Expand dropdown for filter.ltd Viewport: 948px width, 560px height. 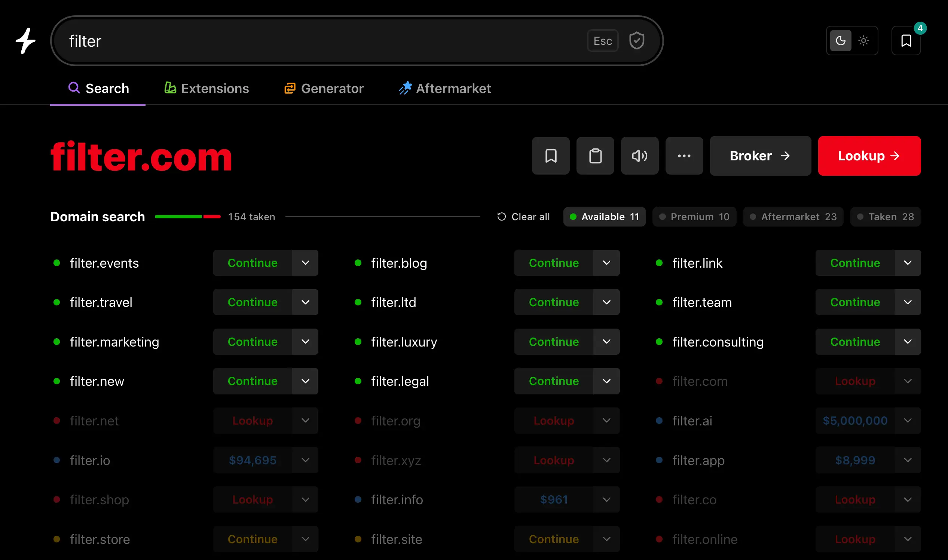tap(606, 302)
